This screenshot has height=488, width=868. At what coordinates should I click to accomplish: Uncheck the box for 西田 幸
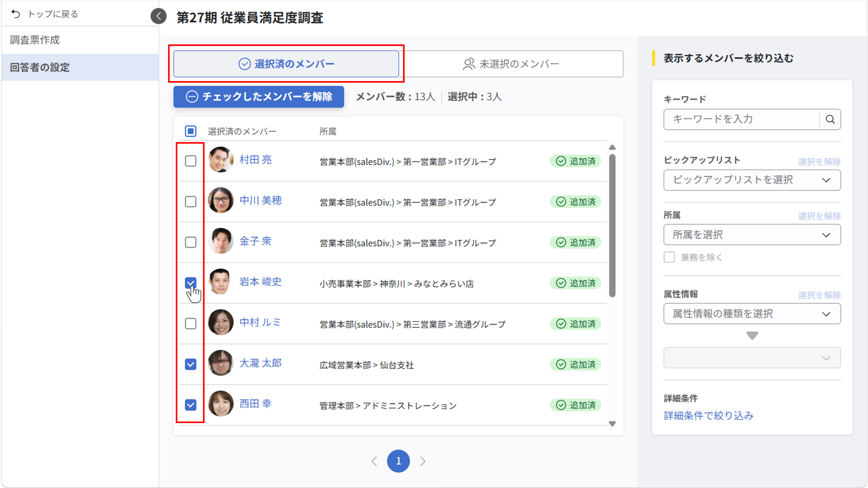pyautogui.click(x=191, y=405)
